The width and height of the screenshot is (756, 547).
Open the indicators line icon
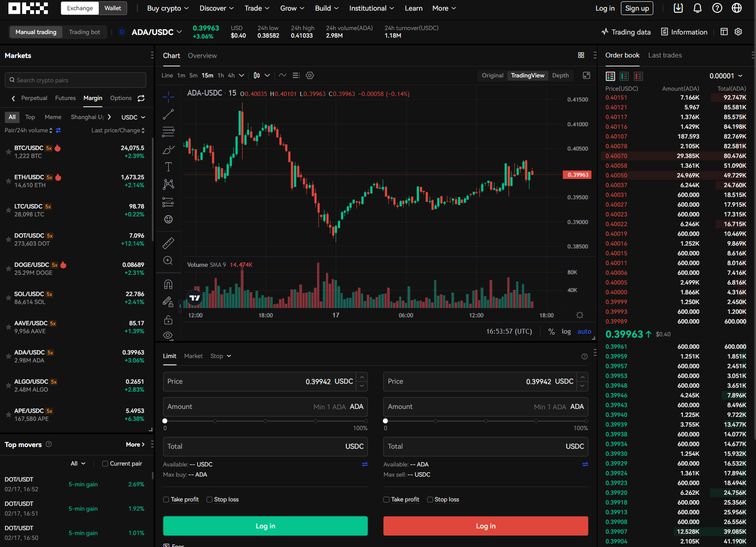(283, 75)
